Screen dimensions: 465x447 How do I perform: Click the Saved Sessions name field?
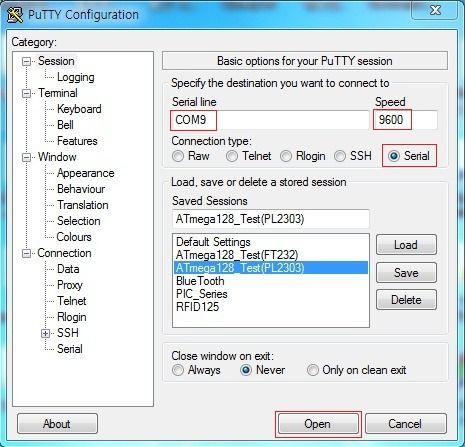pyautogui.click(x=271, y=219)
